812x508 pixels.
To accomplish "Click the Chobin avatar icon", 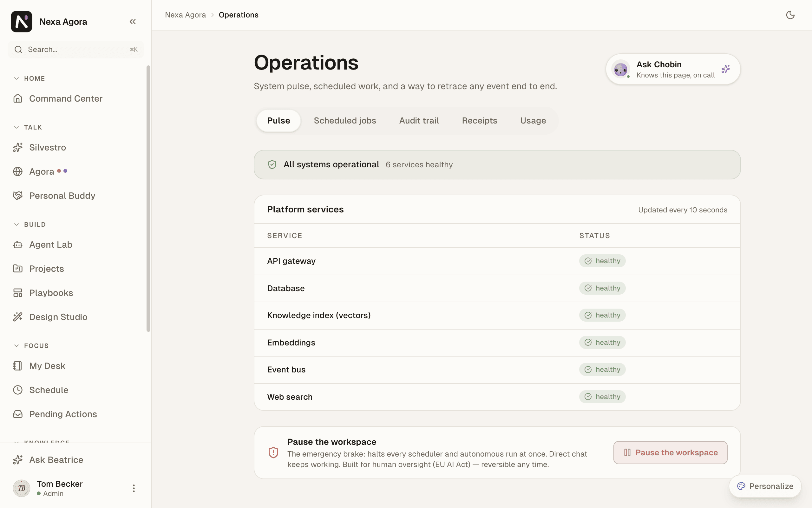I will tap(621, 69).
